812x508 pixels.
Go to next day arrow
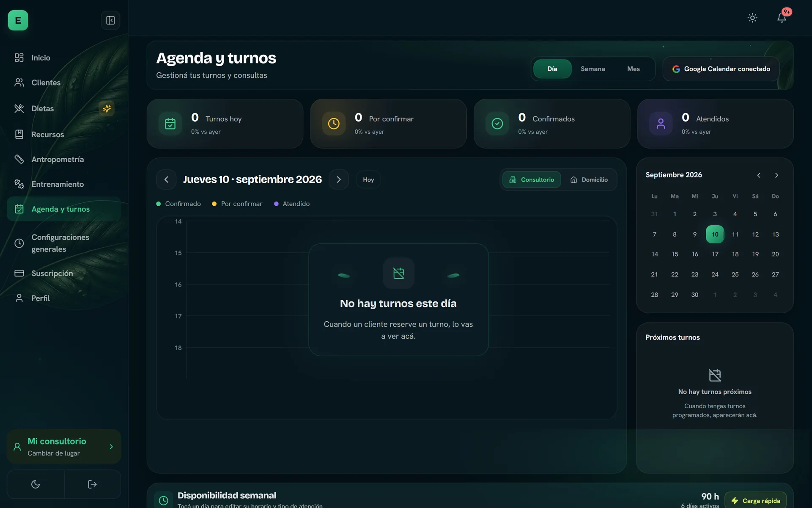coord(339,179)
